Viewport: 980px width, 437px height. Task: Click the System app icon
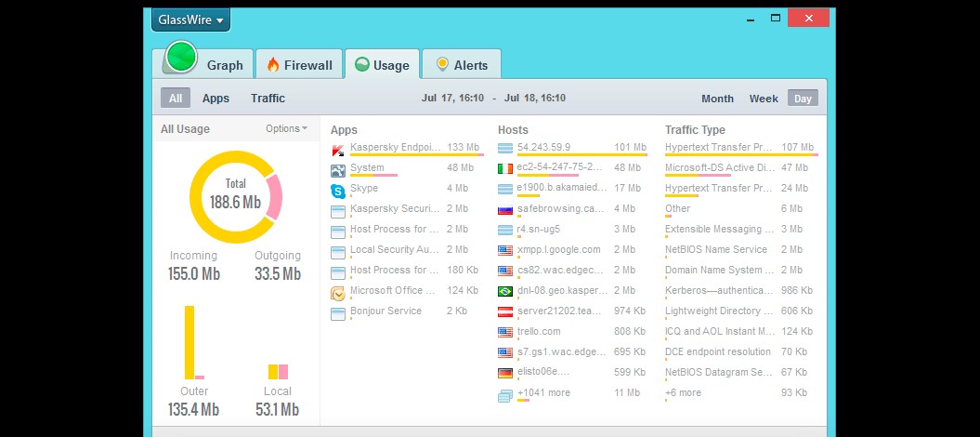[338, 171]
